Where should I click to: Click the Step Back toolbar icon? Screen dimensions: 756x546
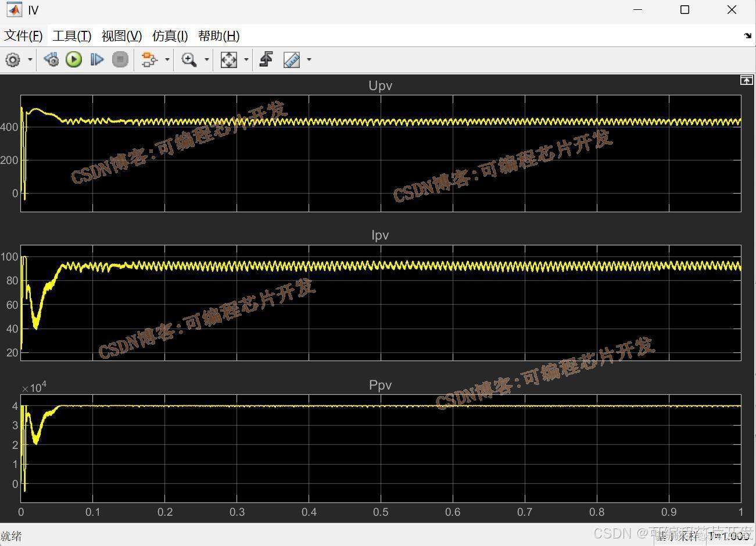point(51,59)
